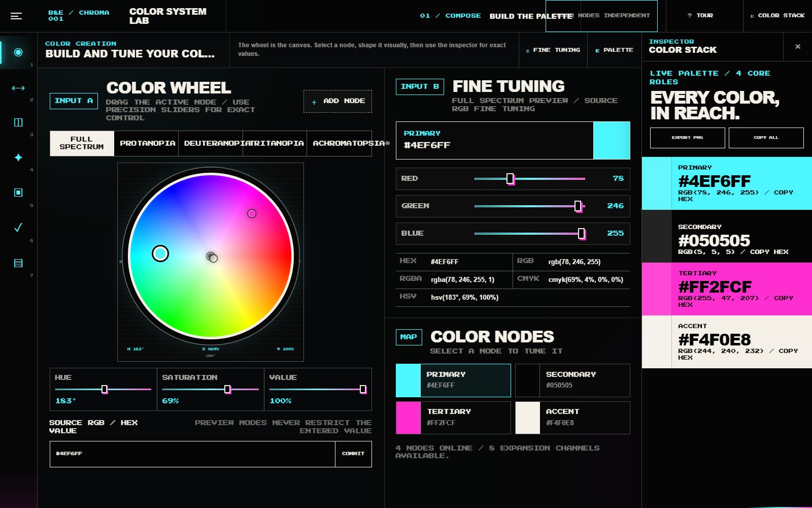Click the Green value 246
This screenshot has width=812, height=508.
(615, 206)
